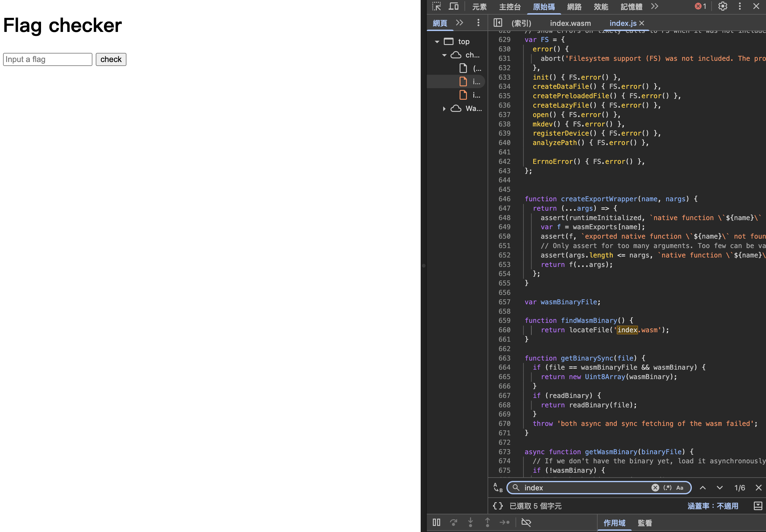Click the step debugger arrow button
Screen dimensions: 766x532
click(504, 522)
